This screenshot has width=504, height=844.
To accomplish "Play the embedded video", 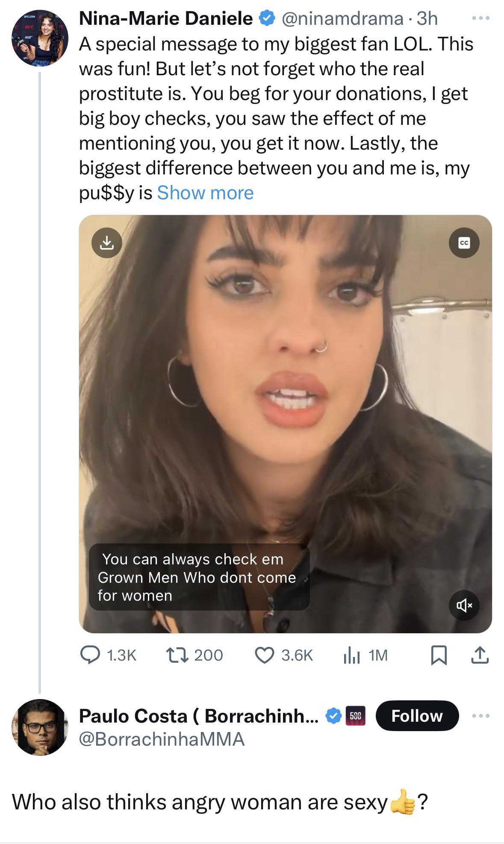I will click(285, 423).
